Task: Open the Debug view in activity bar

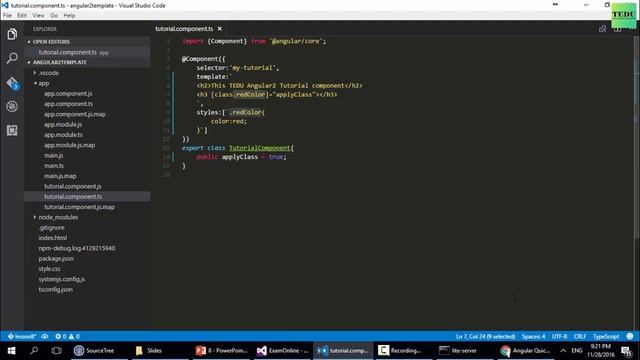Action: pyautogui.click(x=12, y=106)
